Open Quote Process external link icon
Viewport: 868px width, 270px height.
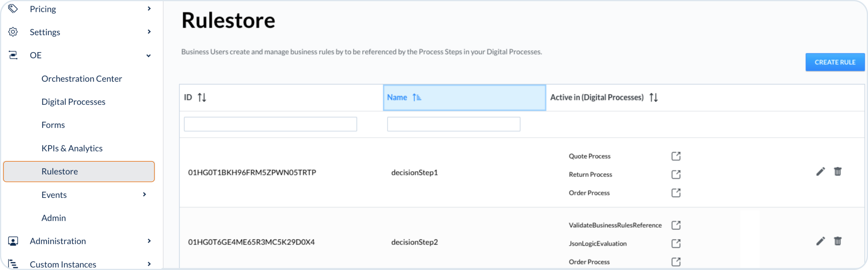[x=676, y=156]
